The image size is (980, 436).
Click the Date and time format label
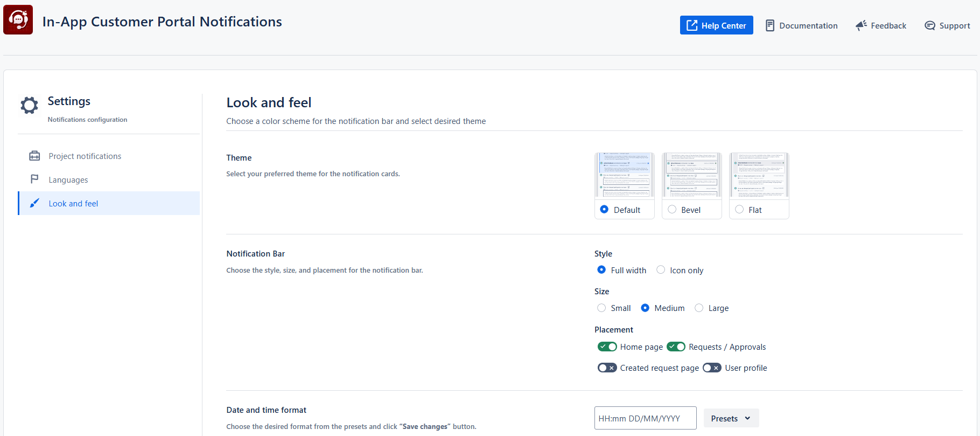(267, 410)
